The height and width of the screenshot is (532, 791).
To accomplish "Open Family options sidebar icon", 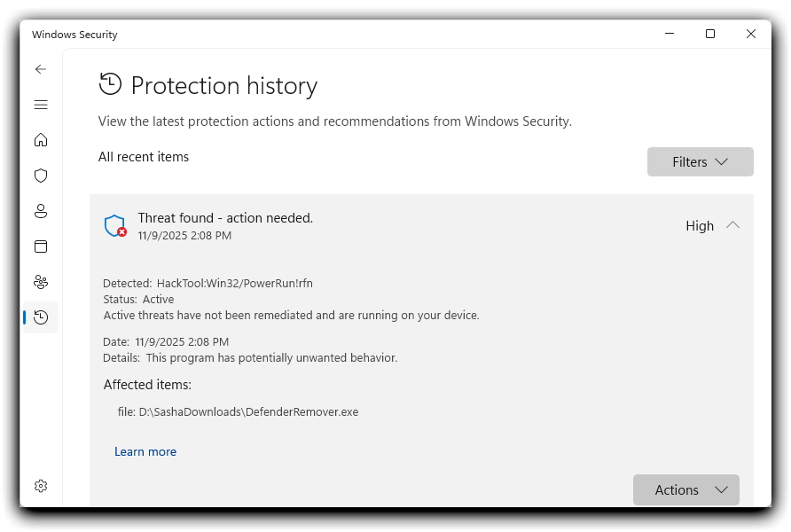I will (x=41, y=282).
